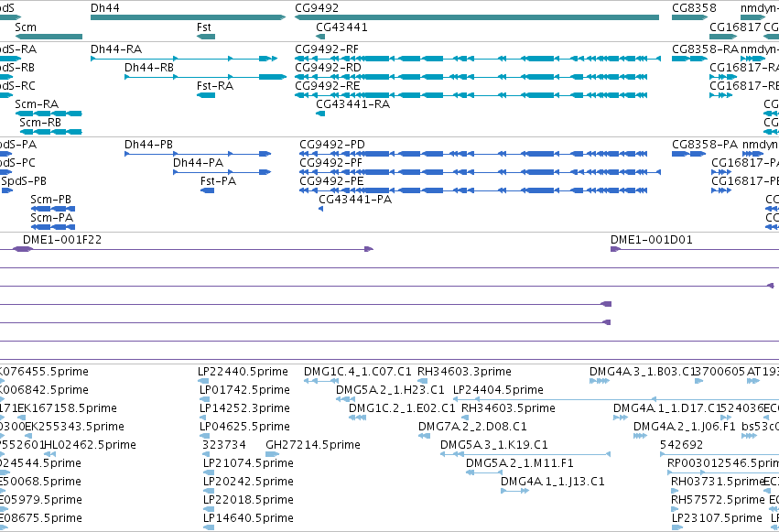Select protein CG9492-PF

click(480, 172)
